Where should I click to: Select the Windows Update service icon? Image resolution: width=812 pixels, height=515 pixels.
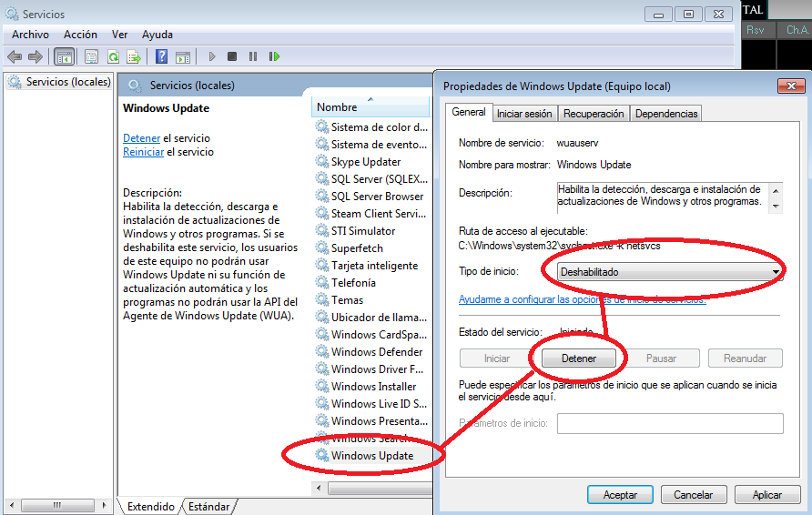coord(322,456)
